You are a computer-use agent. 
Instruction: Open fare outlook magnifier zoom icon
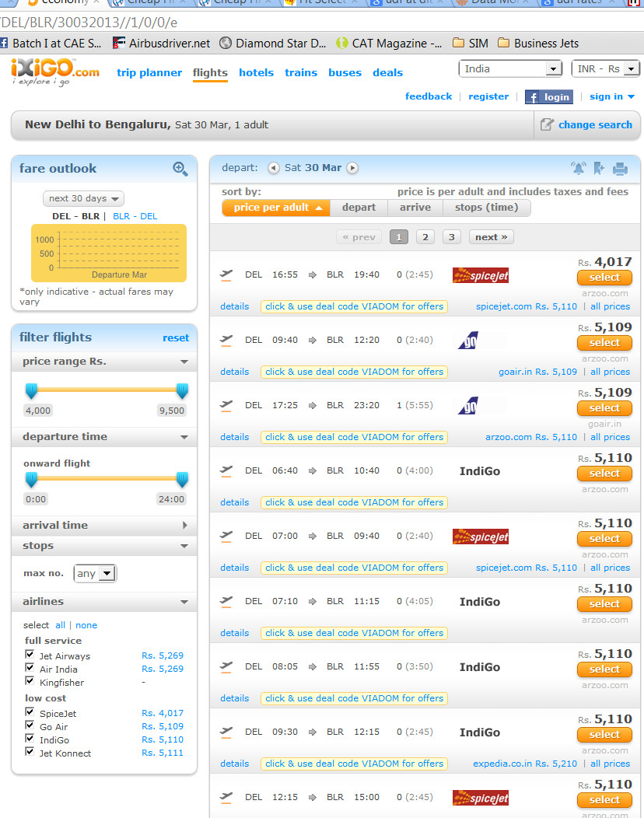[180, 169]
